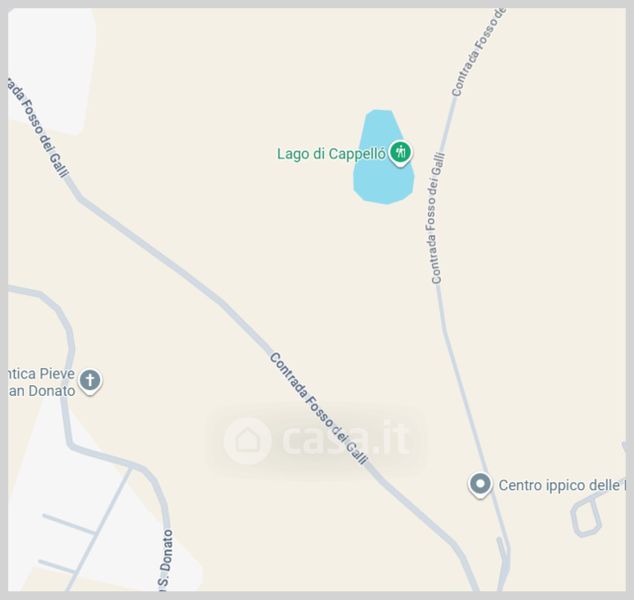634x600 pixels.
Task: Click the house logo icon in the casa.it watermark
Action: coord(247,441)
